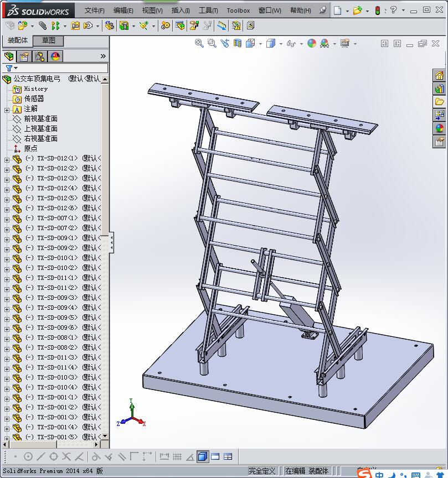Click the Mate paperclip icon
The height and width of the screenshot is (478, 448).
click(43, 25)
